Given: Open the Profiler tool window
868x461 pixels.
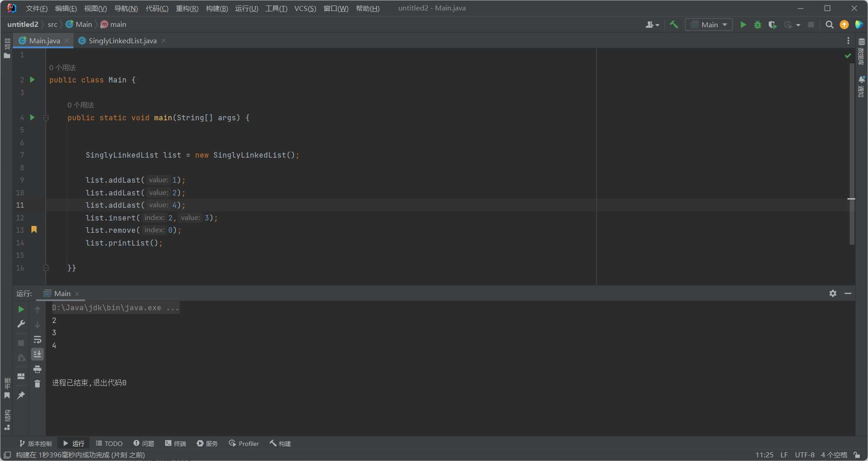Looking at the screenshot, I should coord(244,443).
